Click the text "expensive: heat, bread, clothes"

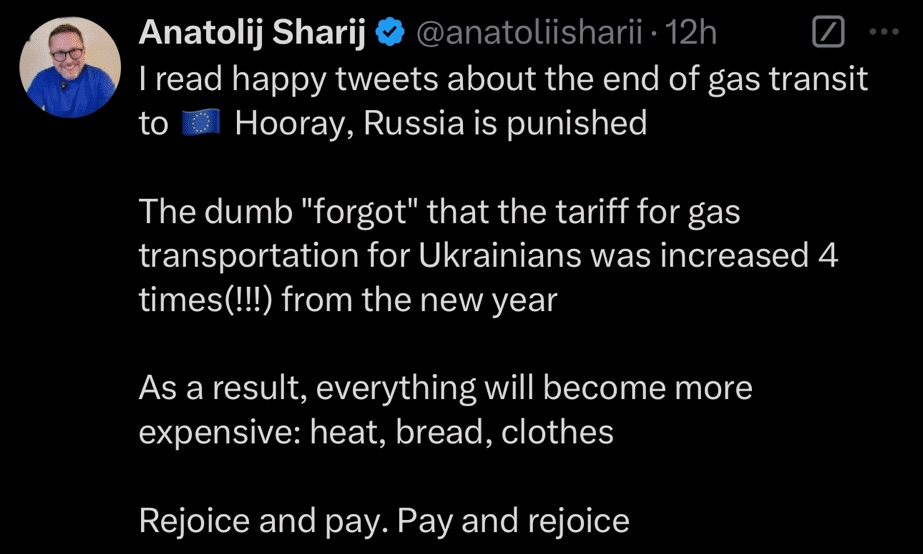[x=375, y=432]
